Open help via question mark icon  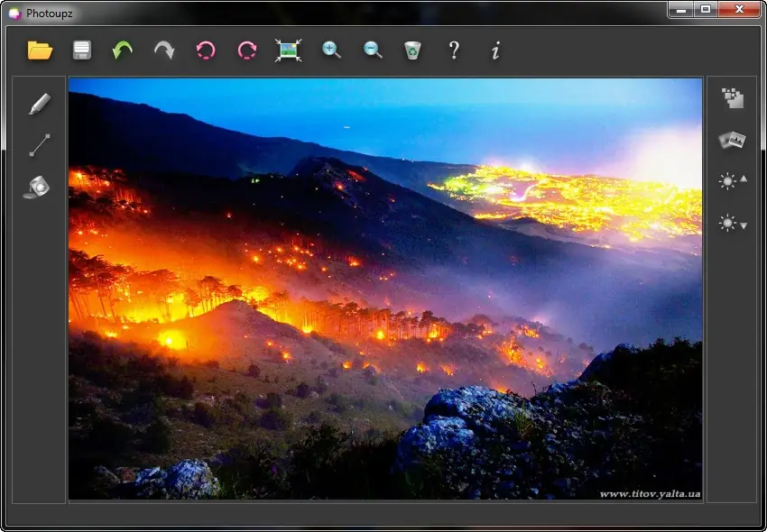(455, 50)
